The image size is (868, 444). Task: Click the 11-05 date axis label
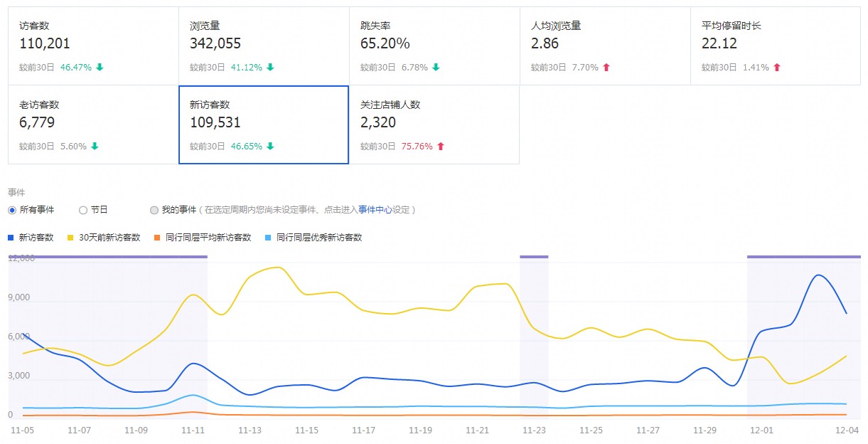click(22, 430)
